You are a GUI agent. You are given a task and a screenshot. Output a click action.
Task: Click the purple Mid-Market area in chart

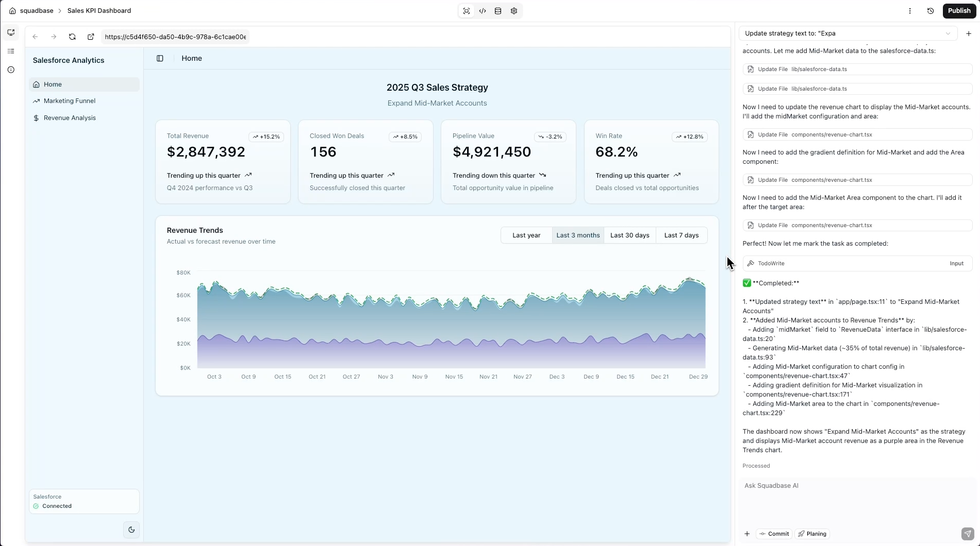[451, 355]
